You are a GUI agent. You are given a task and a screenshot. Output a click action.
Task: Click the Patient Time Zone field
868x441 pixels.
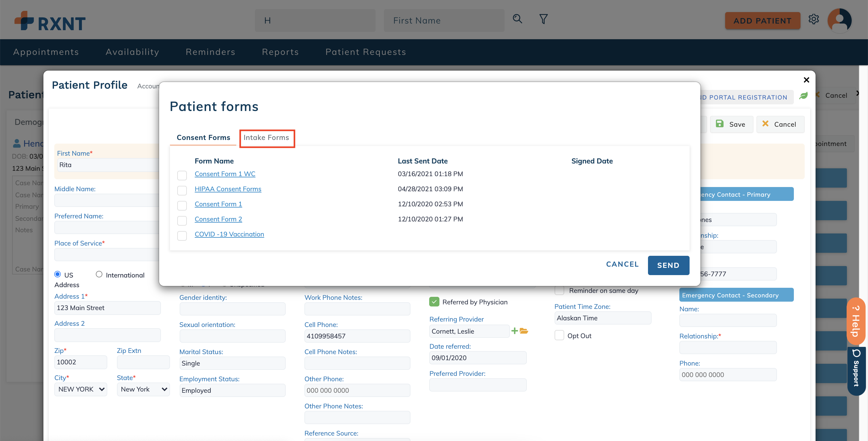(x=603, y=318)
